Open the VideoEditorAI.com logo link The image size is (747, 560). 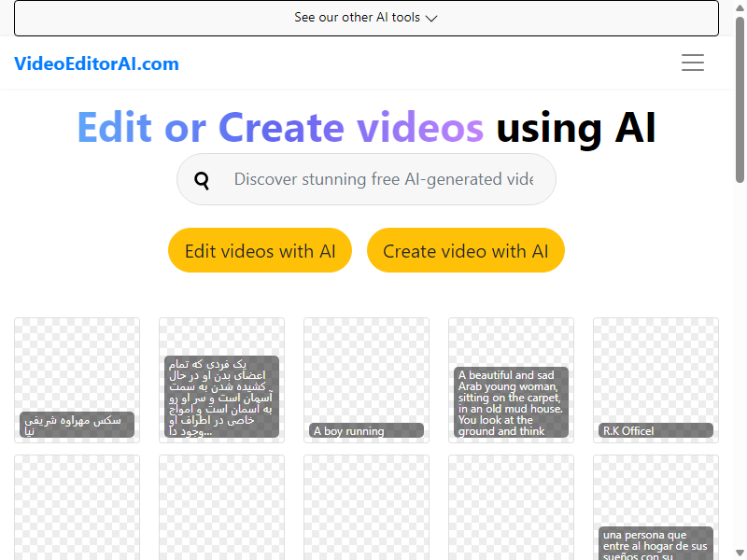[x=97, y=63]
